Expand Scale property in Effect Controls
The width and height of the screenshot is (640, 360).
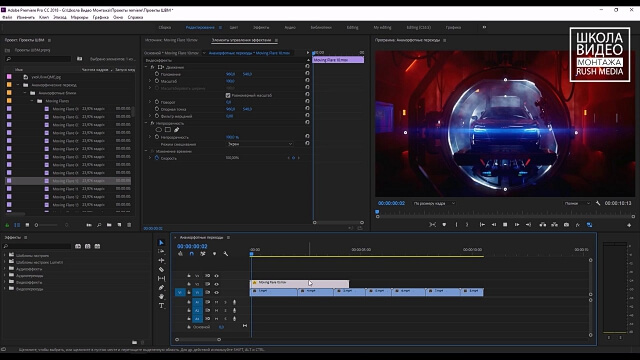click(x=150, y=81)
